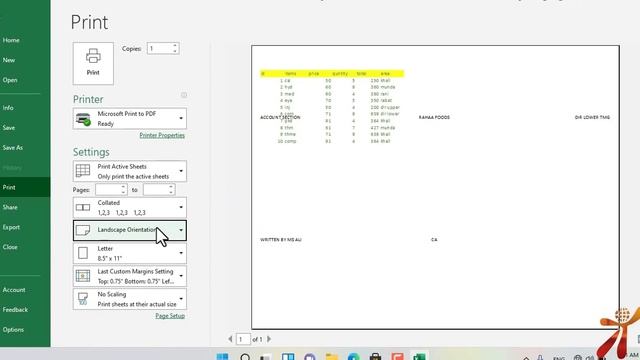Open the Printer Properties link
This screenshot has width=640, height=360.
tap(162, 135)
